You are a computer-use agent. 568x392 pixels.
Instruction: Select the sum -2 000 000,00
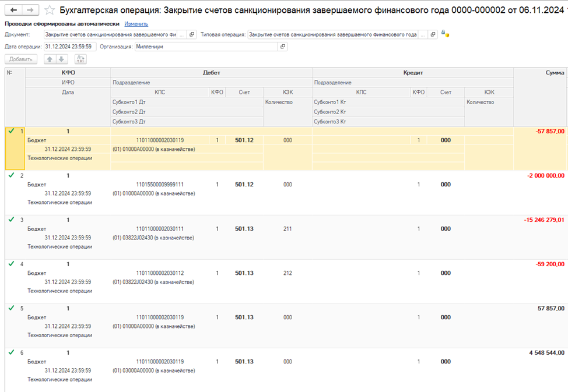pos(545,175)
